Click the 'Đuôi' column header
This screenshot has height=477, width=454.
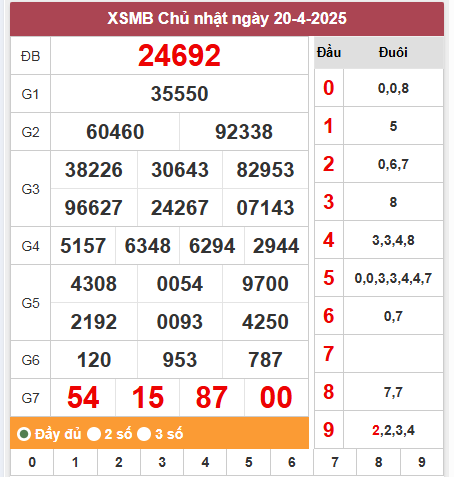click(393, 53)
